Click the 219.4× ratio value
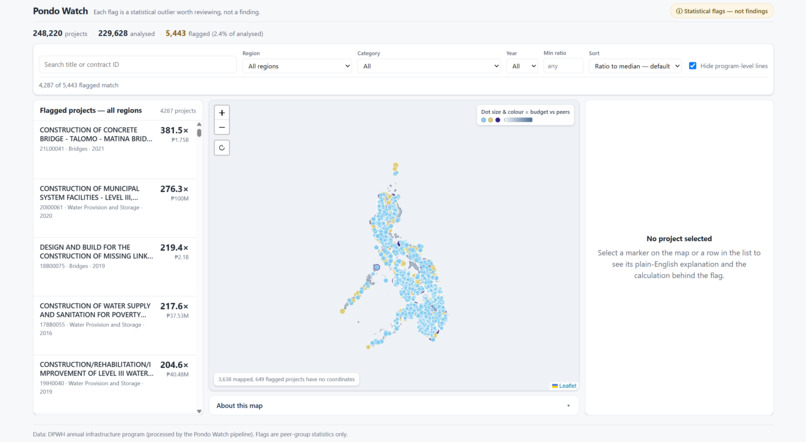The width and height of the screenshot is (806, 442). click(x=174, y=248)
